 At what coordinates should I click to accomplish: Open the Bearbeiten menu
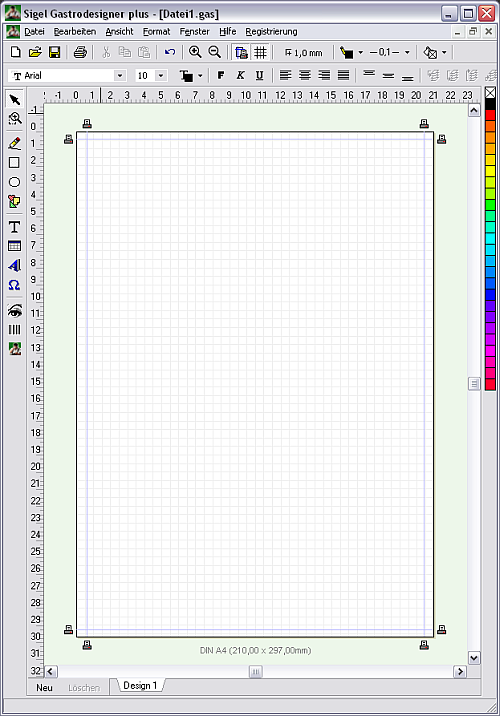coord(75,32)
